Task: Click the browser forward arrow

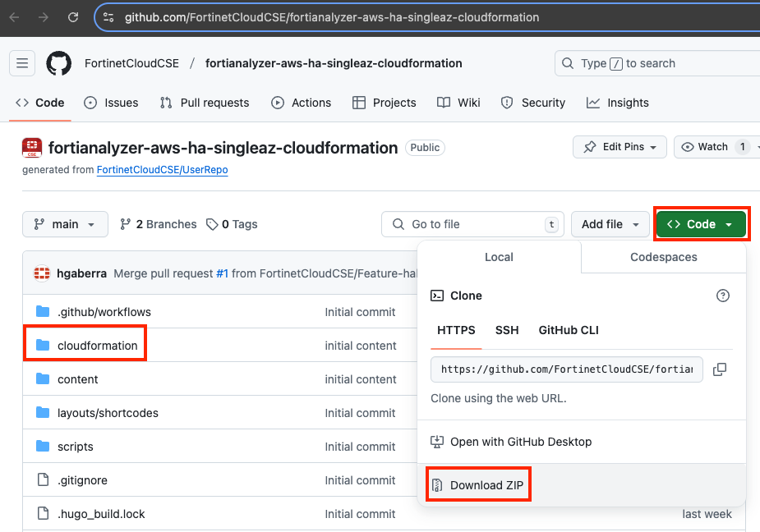Action: click(44, 17)
